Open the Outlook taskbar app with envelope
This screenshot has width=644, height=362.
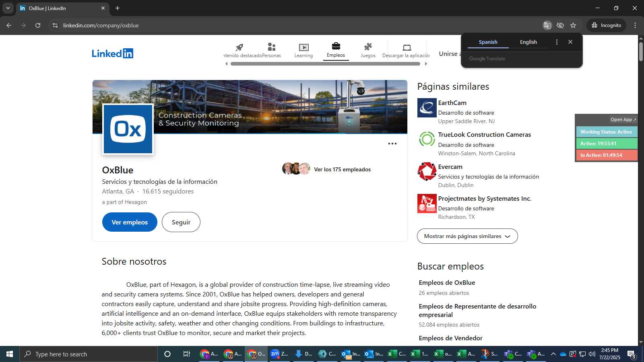[350, 354]
